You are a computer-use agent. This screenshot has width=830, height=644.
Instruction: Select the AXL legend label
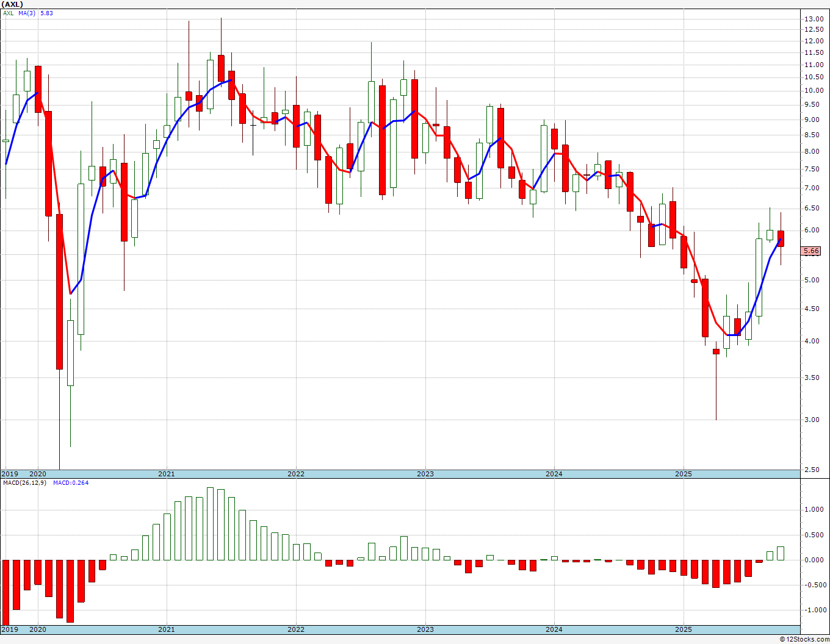pos(9,13)
